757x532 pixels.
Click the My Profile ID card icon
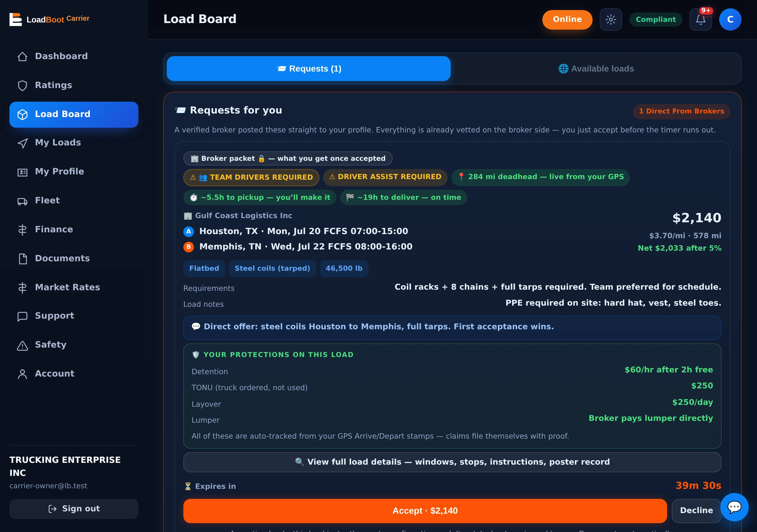(x=22, y=172)
